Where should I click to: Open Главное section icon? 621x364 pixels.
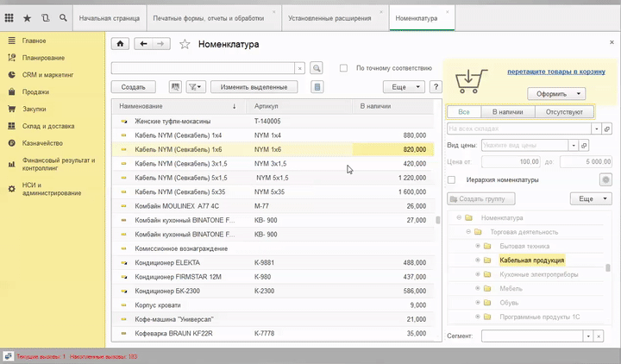point(11,41)
